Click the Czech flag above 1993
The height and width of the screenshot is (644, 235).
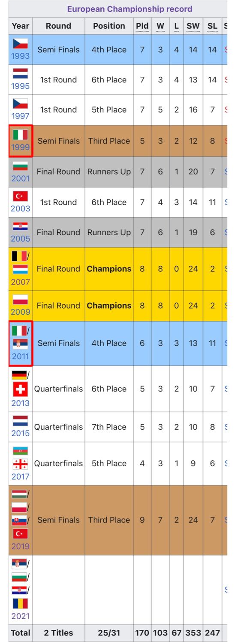pyautogui.click(x=20, y=43)
